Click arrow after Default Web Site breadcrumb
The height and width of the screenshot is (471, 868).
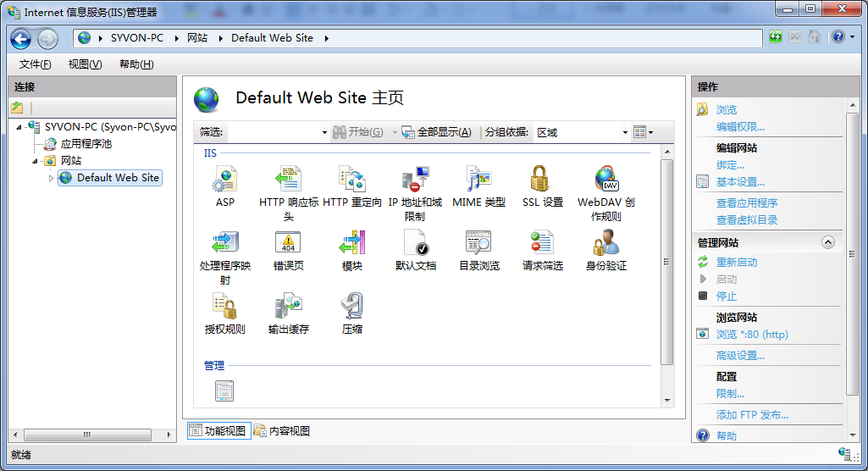click(327, 38)
